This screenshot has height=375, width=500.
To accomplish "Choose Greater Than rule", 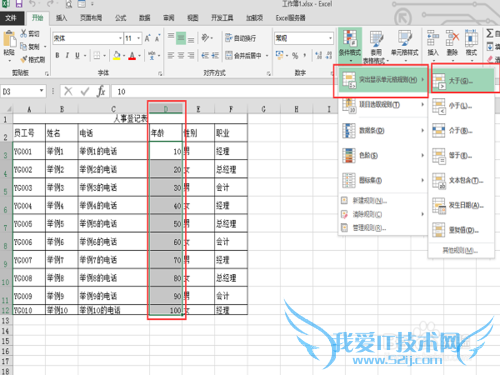I will [x=463, y=81].
